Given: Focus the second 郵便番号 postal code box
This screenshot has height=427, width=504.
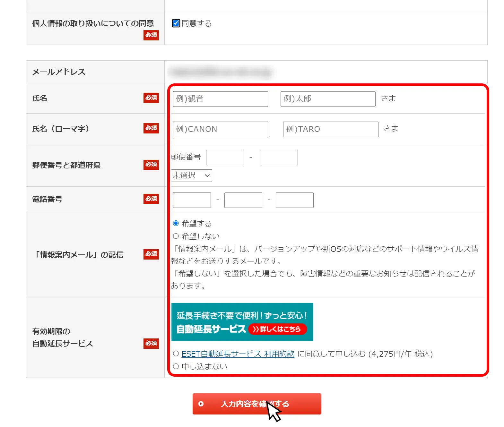Looking at the screenshot, I should click(279, 158).
